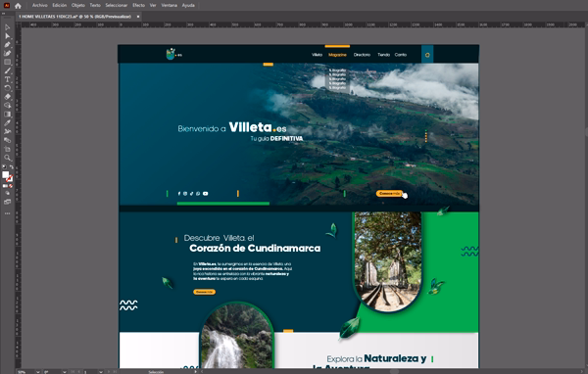Image resolution: width=588 pixels, height=374 pixels.
Task: Go to the first artboard
Action: click(73, 372)
